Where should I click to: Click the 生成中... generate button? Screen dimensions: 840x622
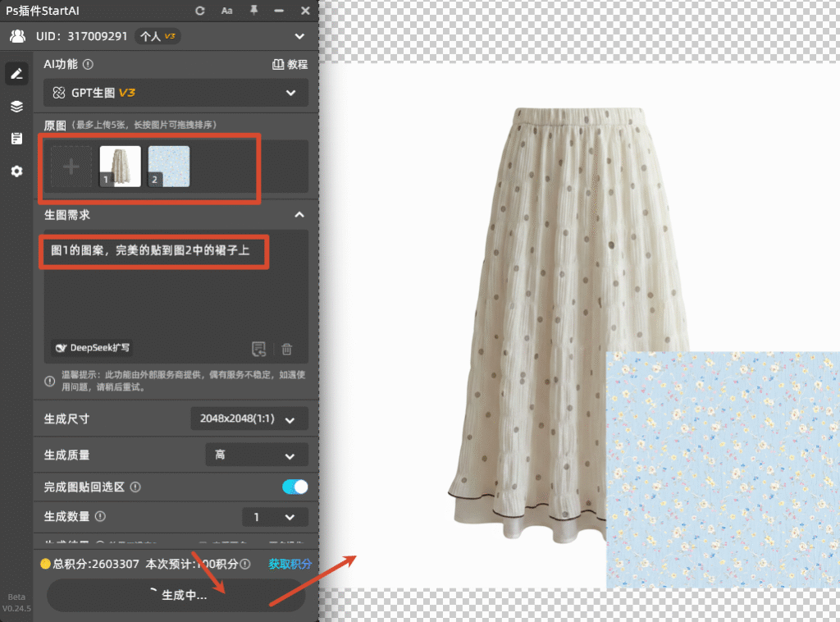(x=176, y=595)
